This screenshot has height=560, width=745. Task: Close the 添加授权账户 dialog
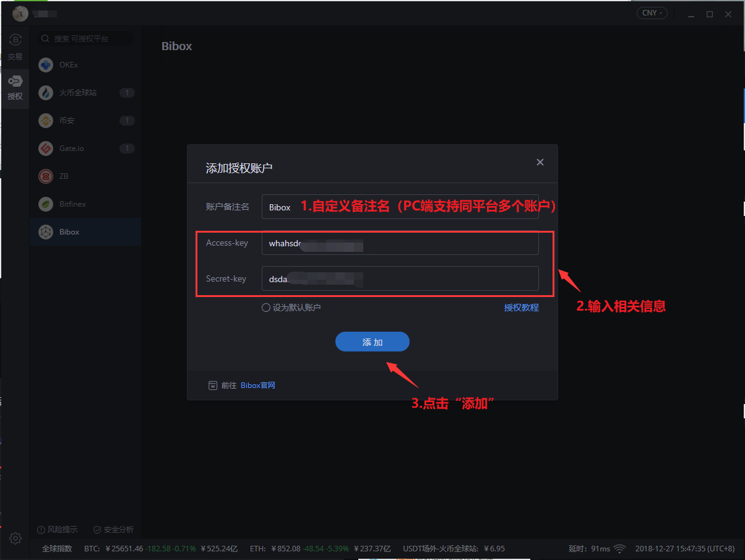540,162
